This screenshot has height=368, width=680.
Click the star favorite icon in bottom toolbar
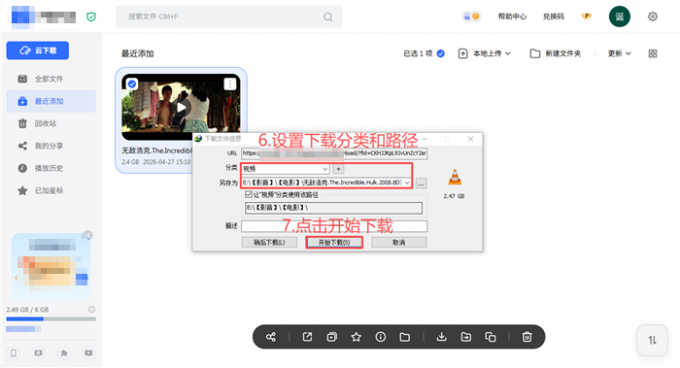click(x=356, y=337)
